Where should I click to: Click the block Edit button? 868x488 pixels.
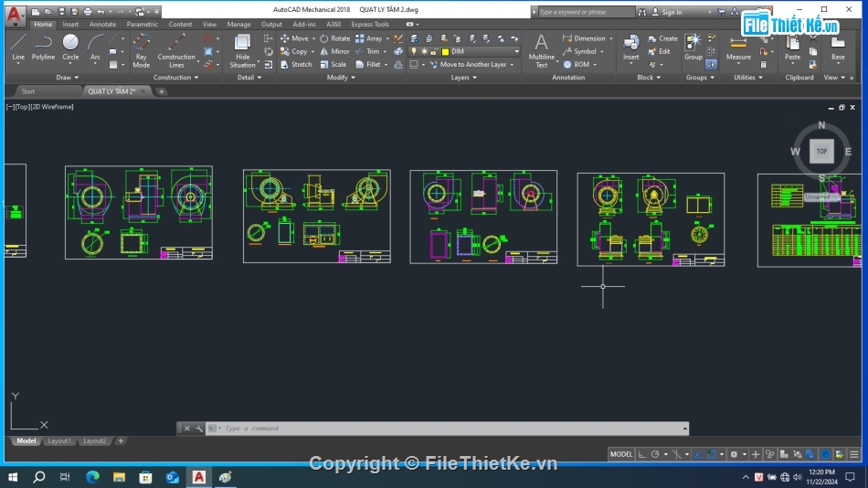[x=660, y=51]
